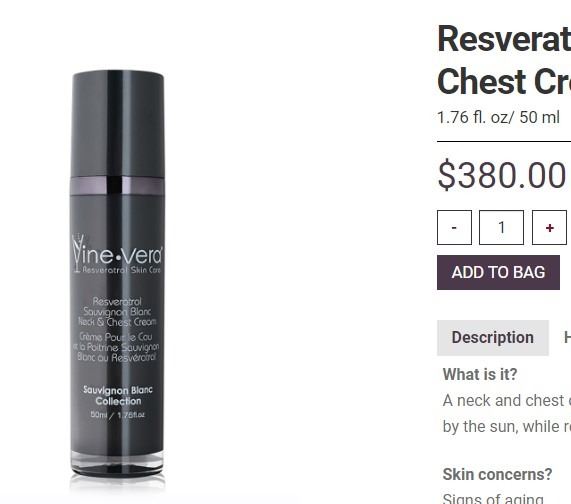
Task: Decrease quantity with the minus button
Action: point(454,227)
